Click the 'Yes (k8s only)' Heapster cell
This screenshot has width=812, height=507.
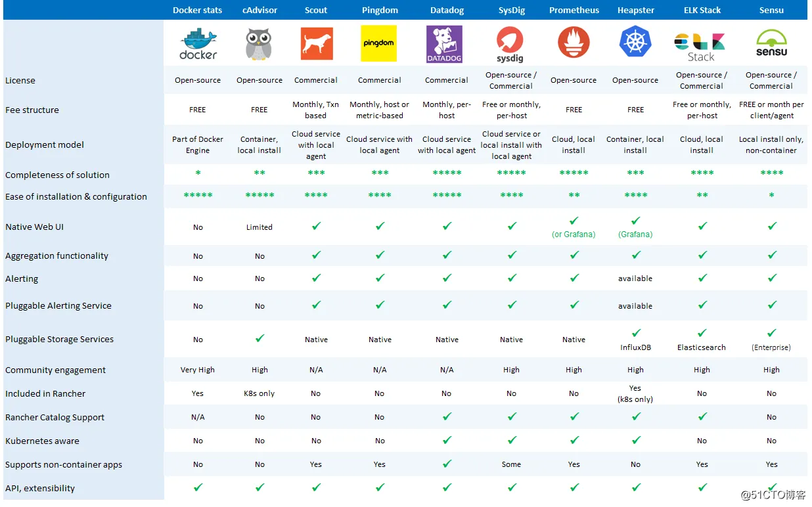pos(635,393)
